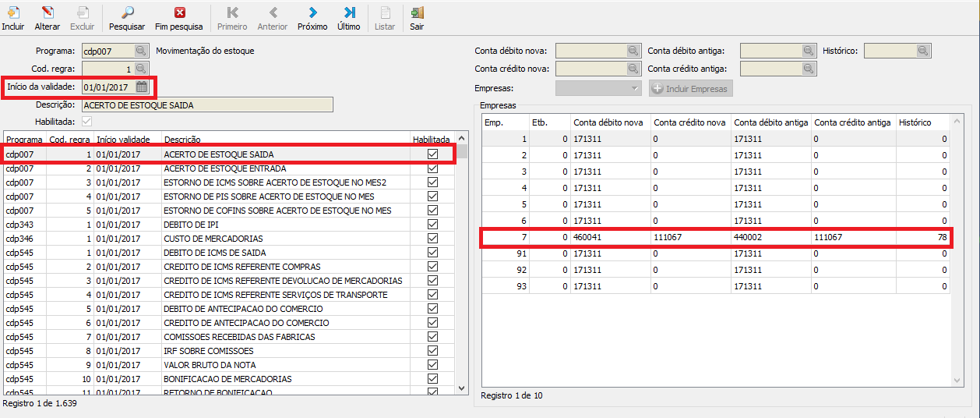Toggle Habilitada checkbox for DEBITO DE IPI row
This screenshot has width=980, height=418.
tap(432, 225)
